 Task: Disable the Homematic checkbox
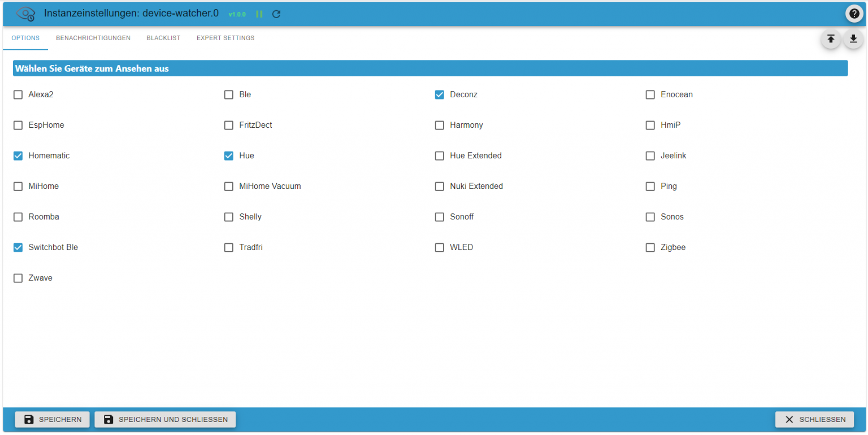[x=18, y=156]
